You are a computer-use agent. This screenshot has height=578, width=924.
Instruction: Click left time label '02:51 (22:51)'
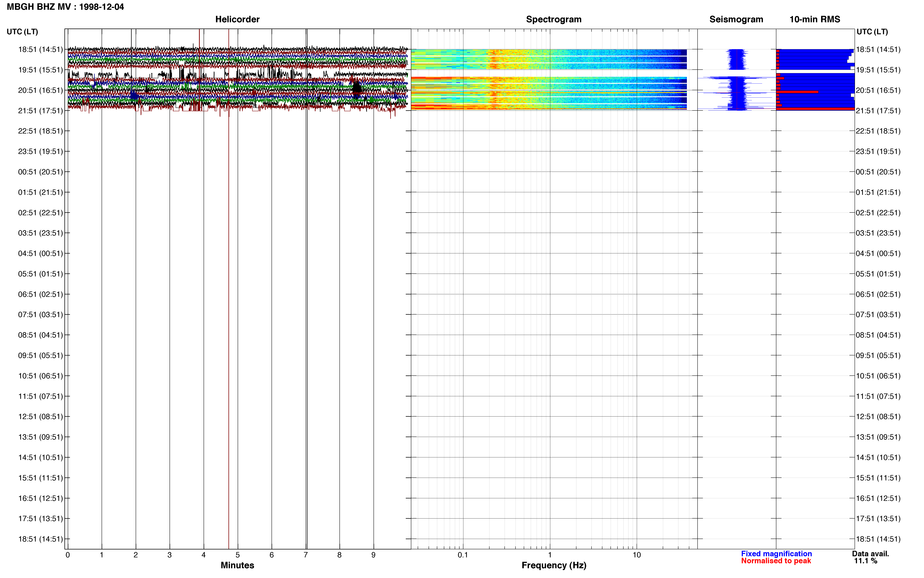tap(41, 212)
